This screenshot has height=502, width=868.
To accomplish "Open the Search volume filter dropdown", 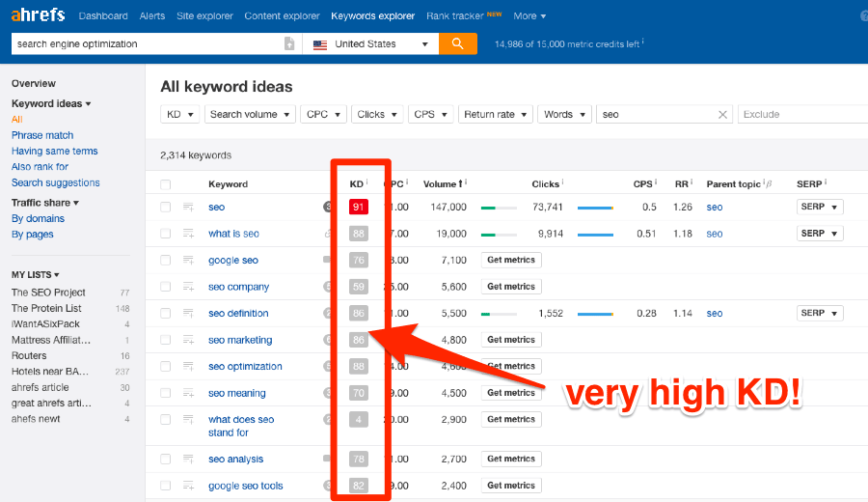I will (x=250, y=114).
